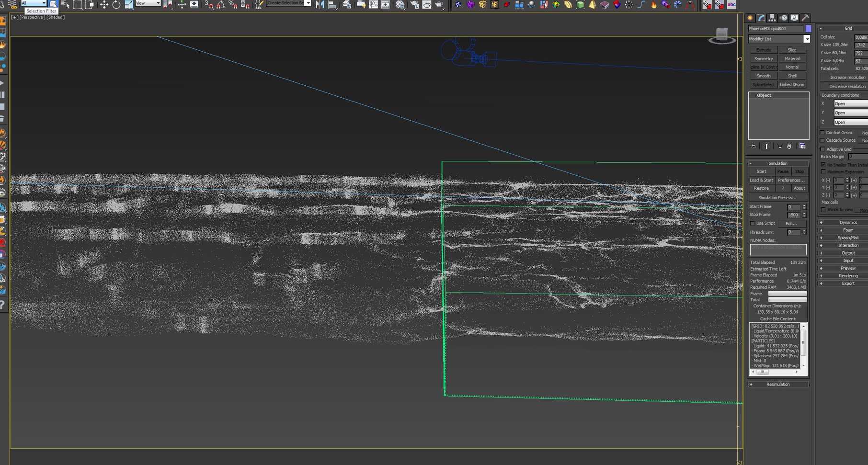Collapse the Grid rollout
The width and height of the screenshot is (868, 465).
(843, 28)
